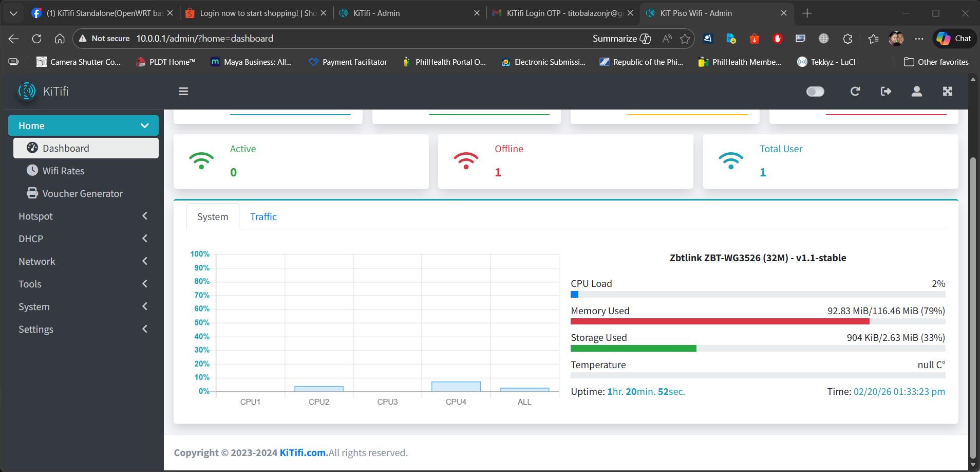Switch to the Shopee login tab
Screen dimensions: 980x472
256,13
